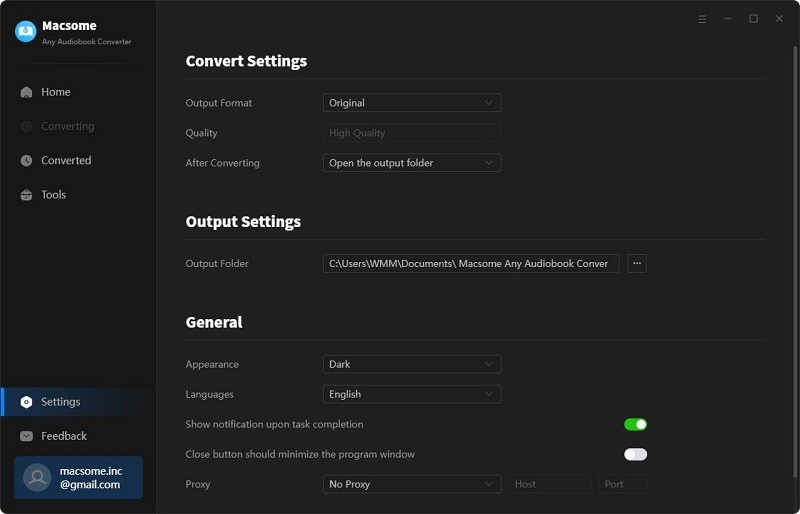This screenshot has width=800, height=514.
Task: Enable close button minimizes program window
Action: [635, 454]
